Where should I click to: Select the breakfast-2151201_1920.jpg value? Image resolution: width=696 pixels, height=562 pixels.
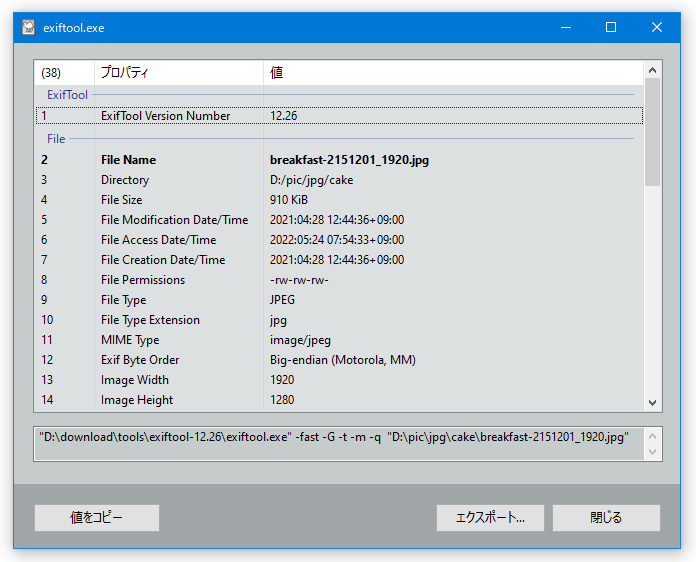coord(349,160)
